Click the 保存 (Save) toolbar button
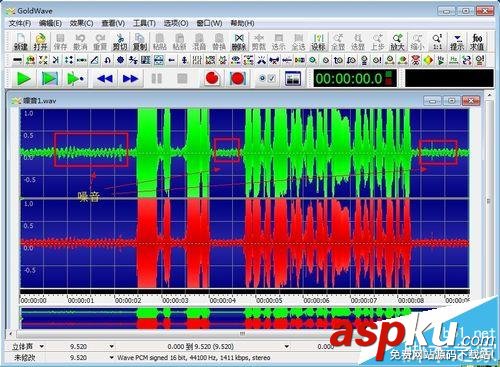 [60, 42]
